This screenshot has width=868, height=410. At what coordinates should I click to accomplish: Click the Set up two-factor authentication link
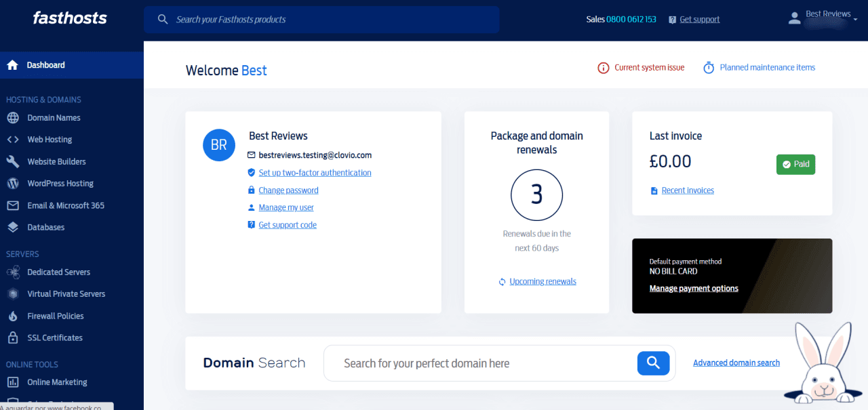pos(315,173)
